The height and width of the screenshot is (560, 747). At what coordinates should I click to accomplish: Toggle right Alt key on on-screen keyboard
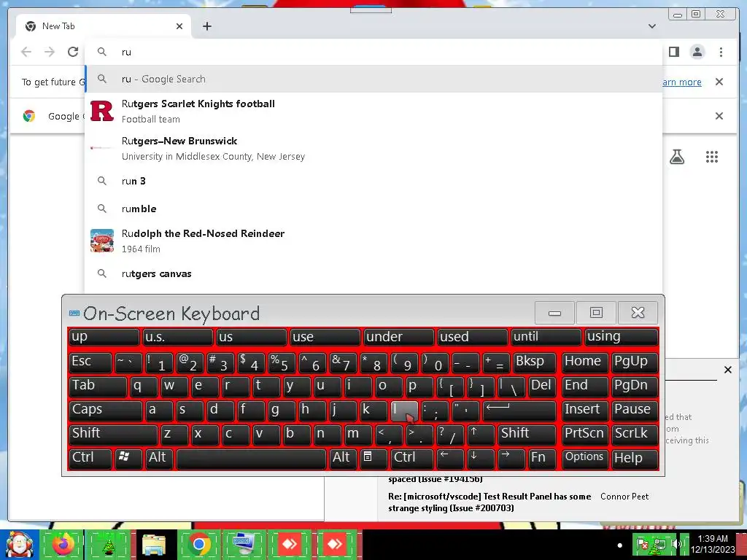click(x=343, y=458)
